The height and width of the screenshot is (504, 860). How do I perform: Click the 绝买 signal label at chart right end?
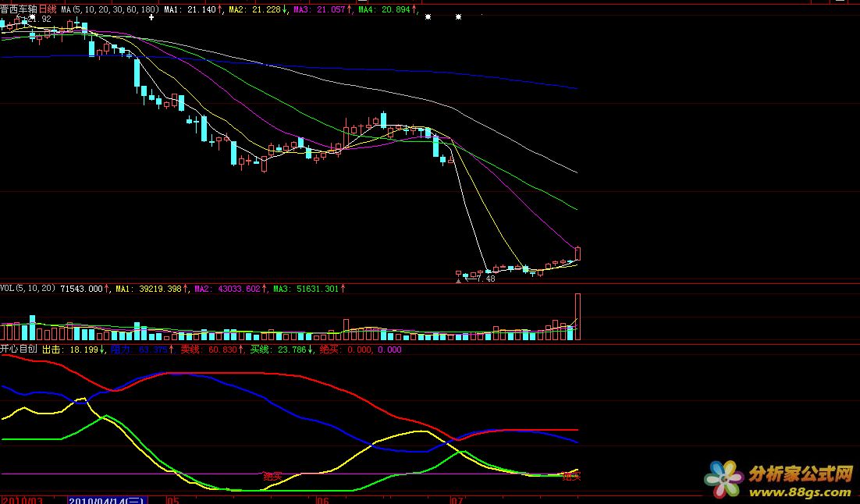(571, 476)
